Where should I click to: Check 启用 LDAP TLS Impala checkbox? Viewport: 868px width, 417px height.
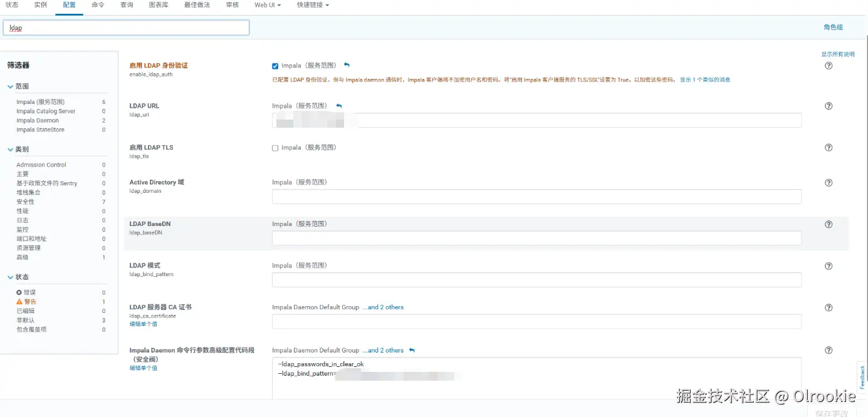(275, 148)
